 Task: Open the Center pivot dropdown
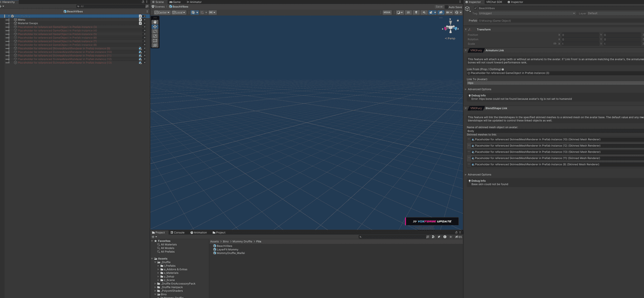point(162,12)
